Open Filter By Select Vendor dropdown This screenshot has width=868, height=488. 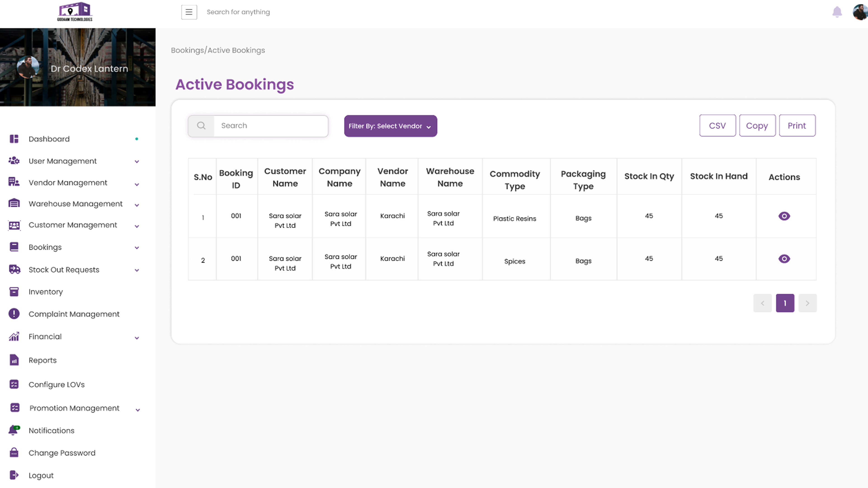391,126
